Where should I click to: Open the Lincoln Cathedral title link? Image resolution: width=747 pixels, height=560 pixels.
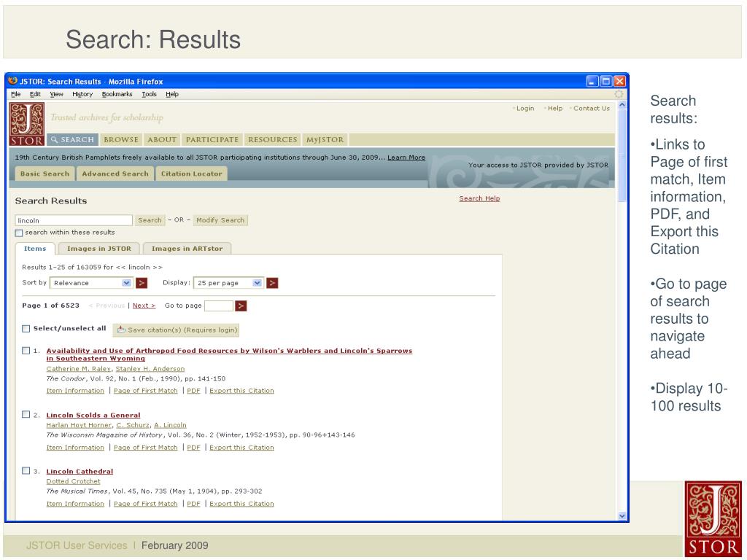click(x=80, y=471)
